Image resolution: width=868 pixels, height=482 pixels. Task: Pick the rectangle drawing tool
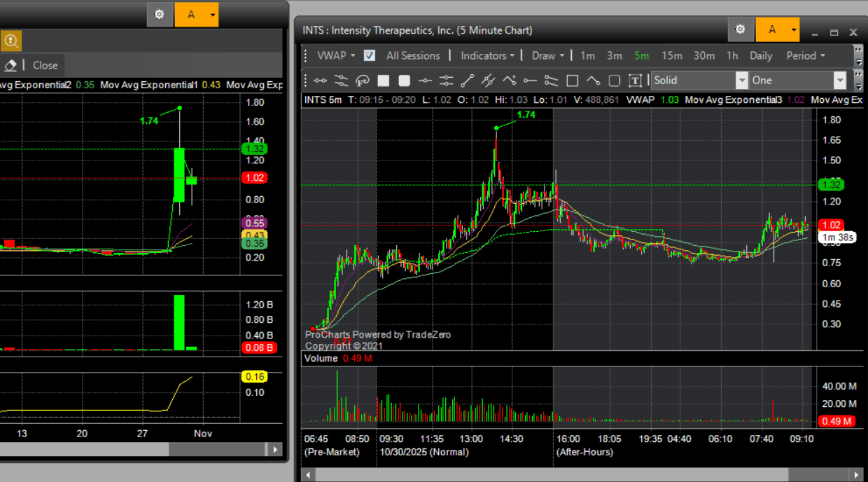tap(572, 81)
